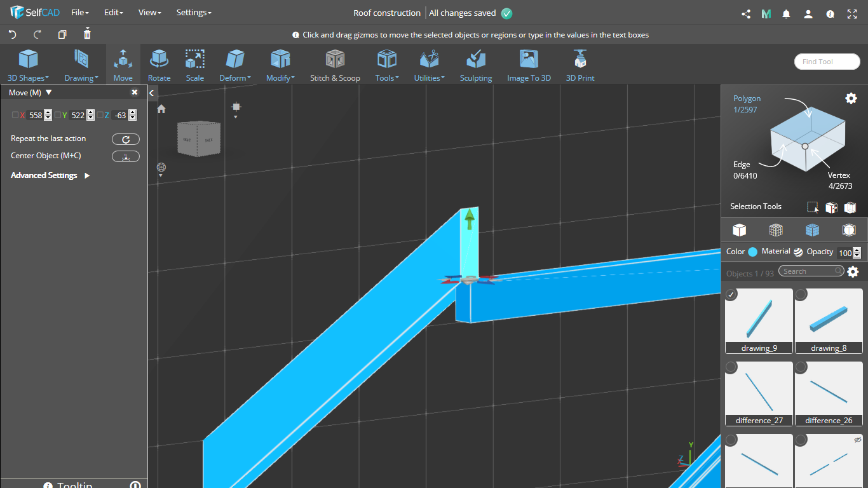Click the undo arrow icon

point(12,34)
